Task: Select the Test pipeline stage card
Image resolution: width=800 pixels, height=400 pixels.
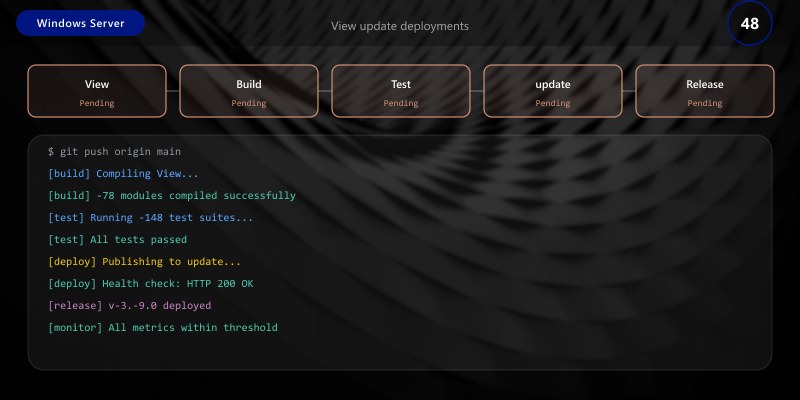Action: (401, 91)
